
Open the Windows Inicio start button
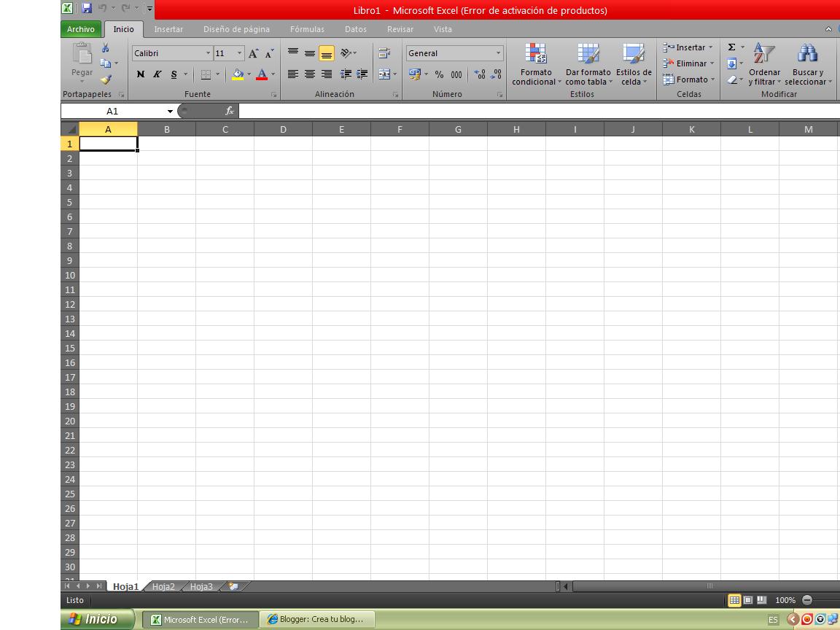point(97,619)
